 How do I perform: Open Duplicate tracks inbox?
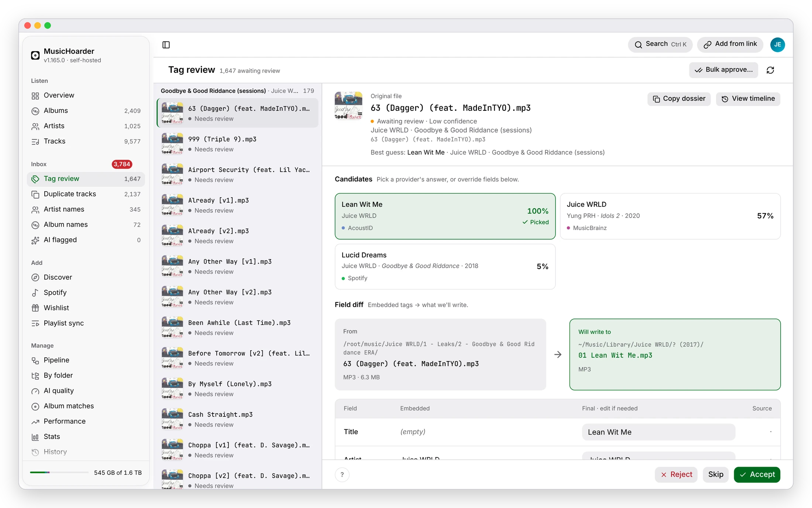coord(86,194)
